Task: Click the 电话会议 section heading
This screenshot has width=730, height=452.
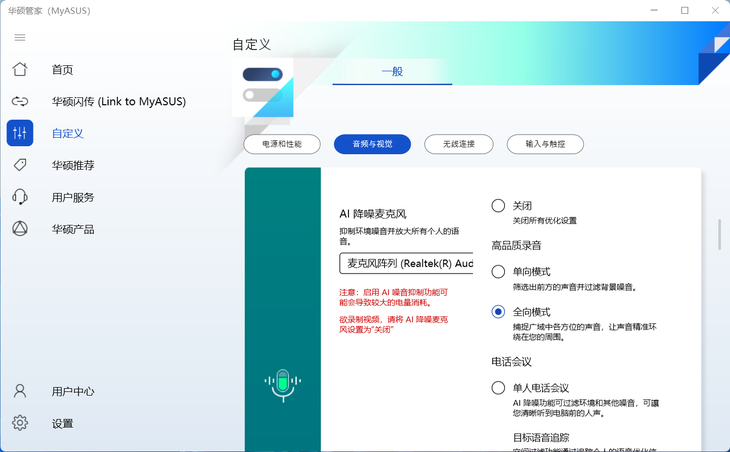Action: 511,362
